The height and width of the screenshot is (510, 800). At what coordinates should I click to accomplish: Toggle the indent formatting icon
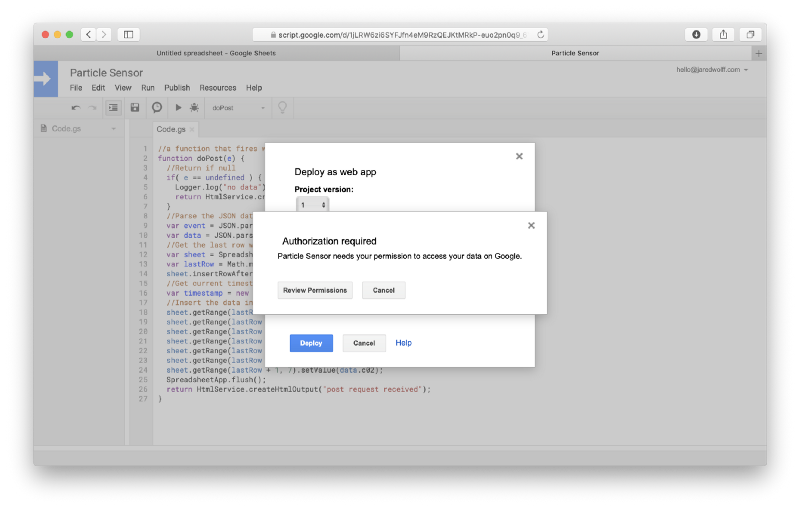click(x=113, y=108)
